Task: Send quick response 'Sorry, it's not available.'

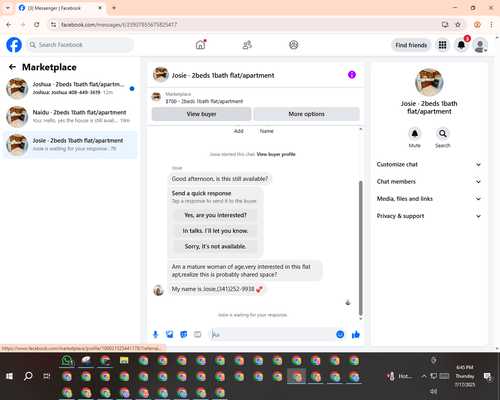Action: [x=215, y=246]
